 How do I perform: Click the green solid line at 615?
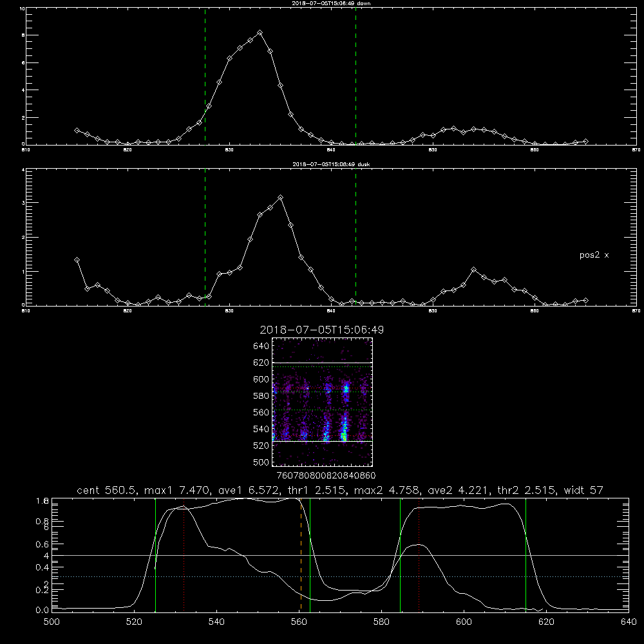point(526,554)
